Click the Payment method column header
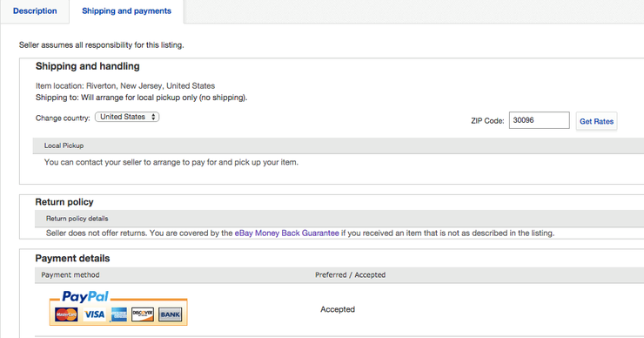The image size is (644, 338). [70, 274]
